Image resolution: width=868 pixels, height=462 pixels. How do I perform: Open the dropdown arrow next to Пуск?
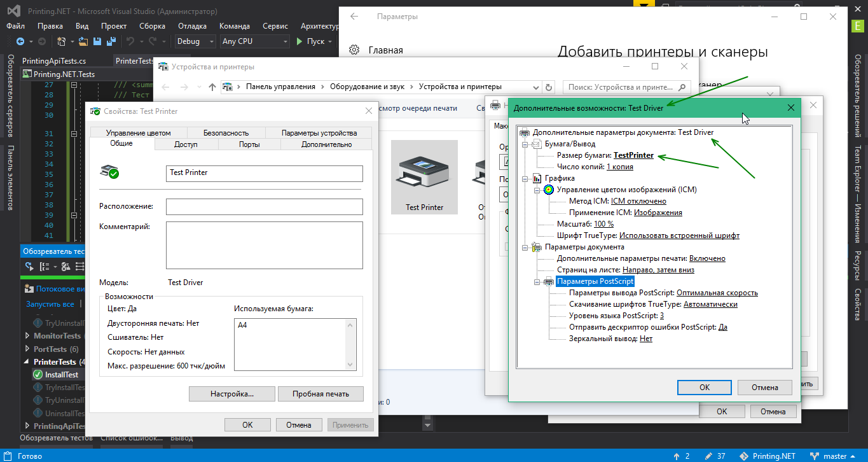point(329,41)
